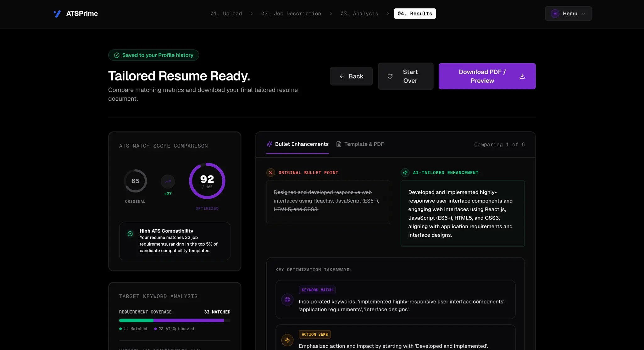
Task: Click the 'Tailored Resume Ready.' heading
Action: pos(179,76)
